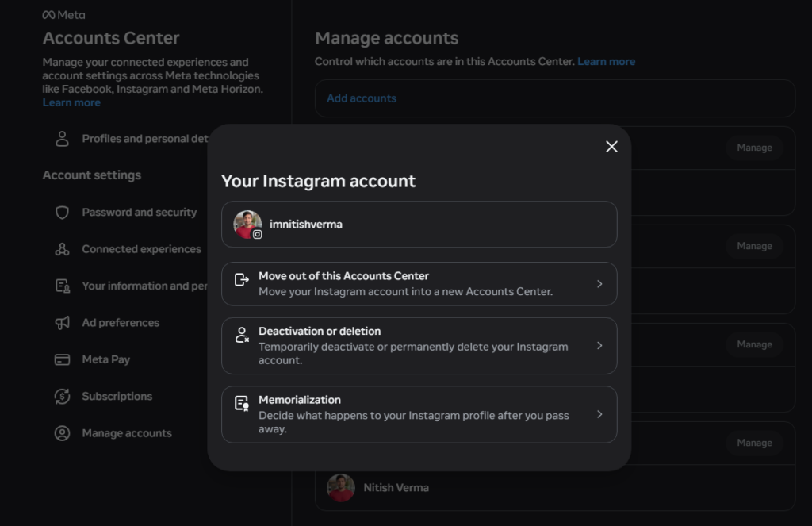Click the imnitishverma account card
Screen dimensions: 812x526
pos(419,225)
